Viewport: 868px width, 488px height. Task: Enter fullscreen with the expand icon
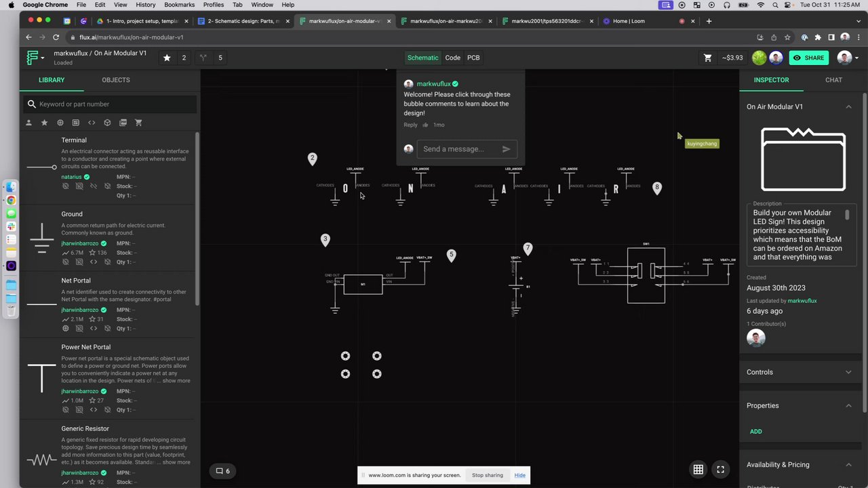point(720,469)
